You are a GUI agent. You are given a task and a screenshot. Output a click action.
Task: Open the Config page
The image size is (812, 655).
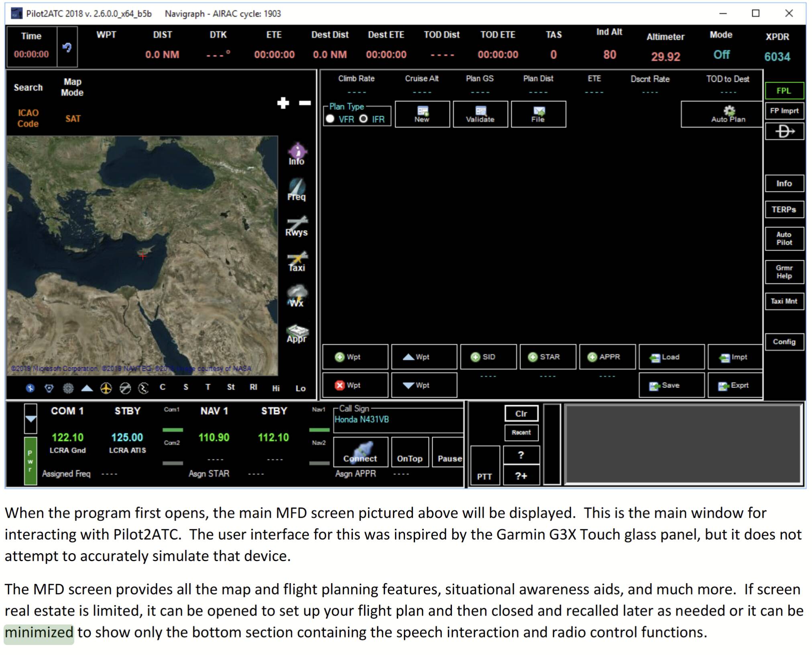tap(784, 342)
